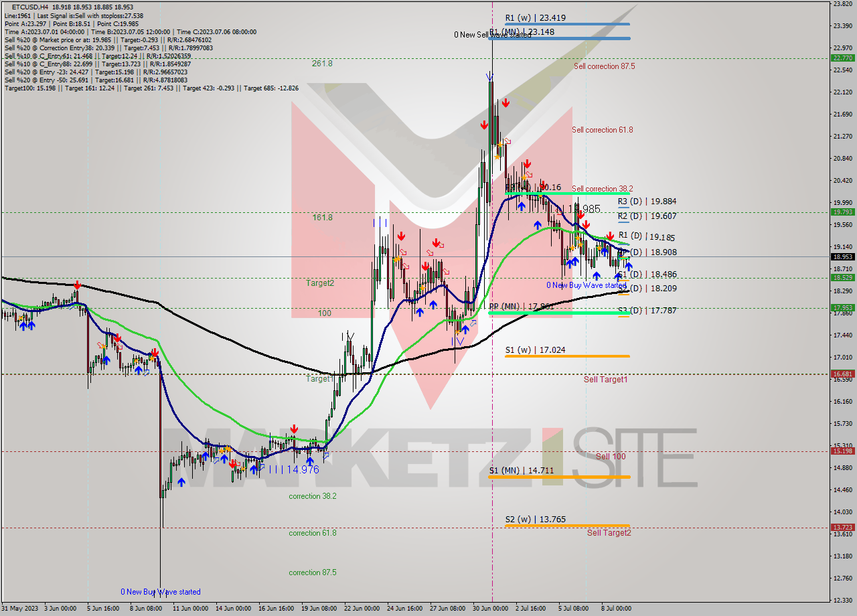Screen dimensions: 857x616
Task: Select the 'Sell correction 61.8' label
Action: pyautogui.click(x=602, y=130)
